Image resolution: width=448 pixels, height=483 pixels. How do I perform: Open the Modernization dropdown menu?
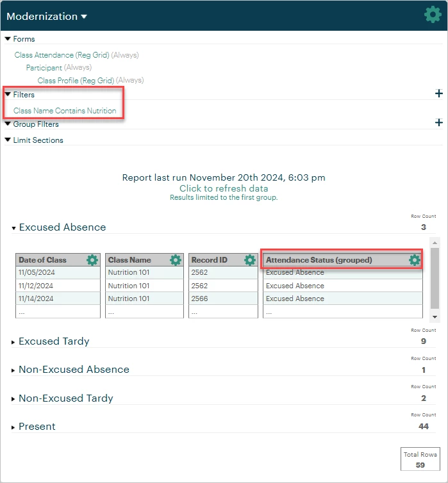pos(47,16)
